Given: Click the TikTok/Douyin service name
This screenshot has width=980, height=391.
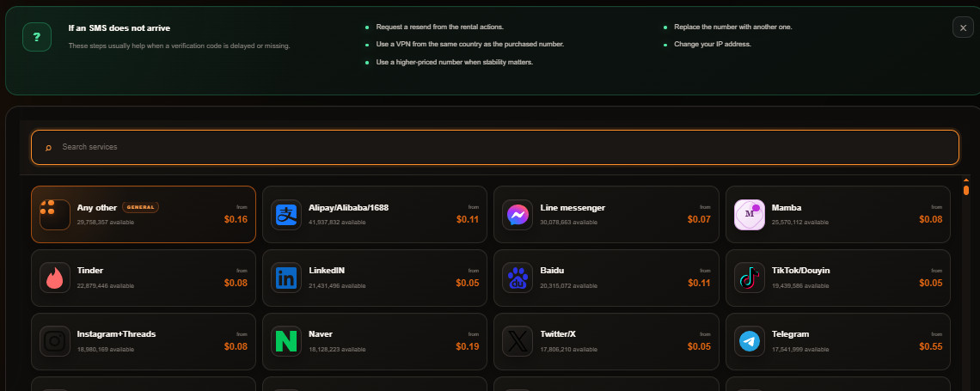Looking at the screenshot, I should point(800,271).
